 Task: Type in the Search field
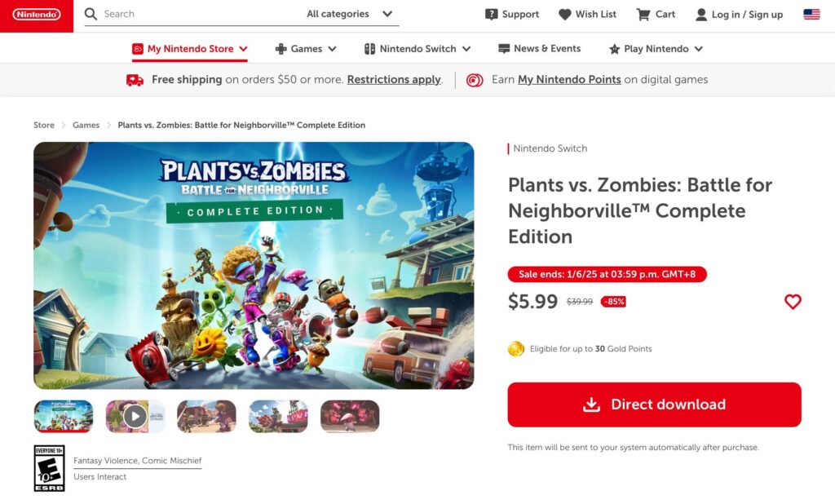click(196, 14)
